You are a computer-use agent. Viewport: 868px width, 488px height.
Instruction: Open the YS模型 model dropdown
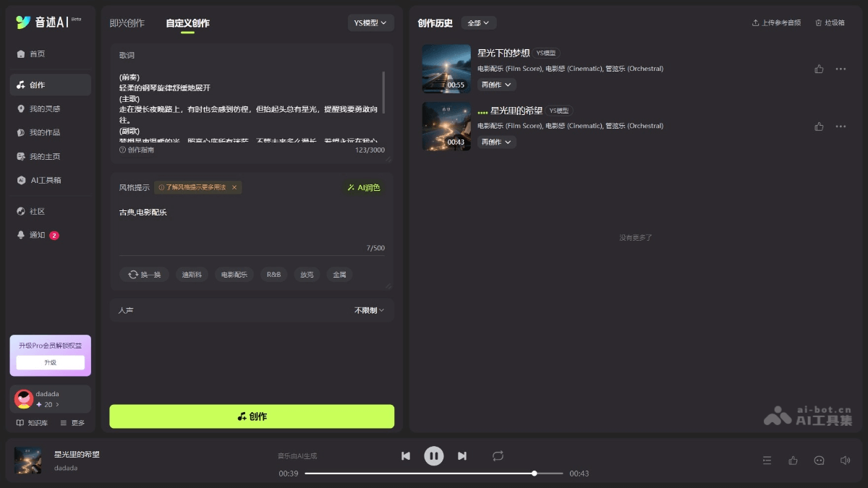370,22
